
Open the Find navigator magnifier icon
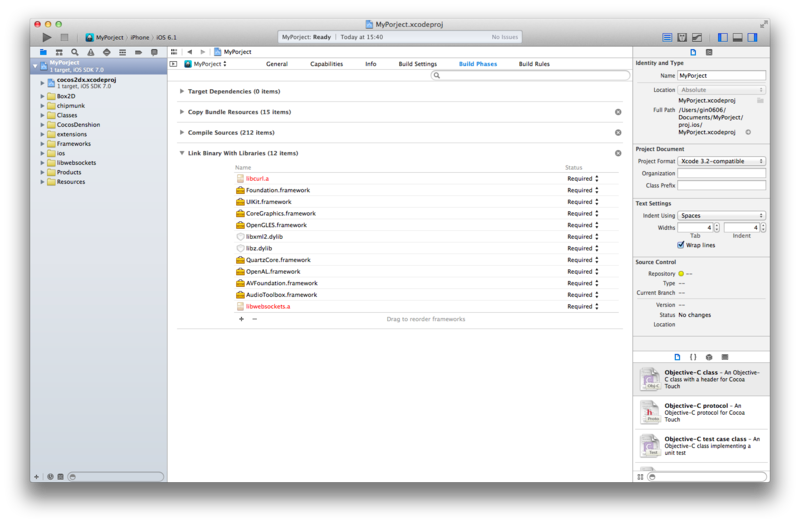pos(75,52)
